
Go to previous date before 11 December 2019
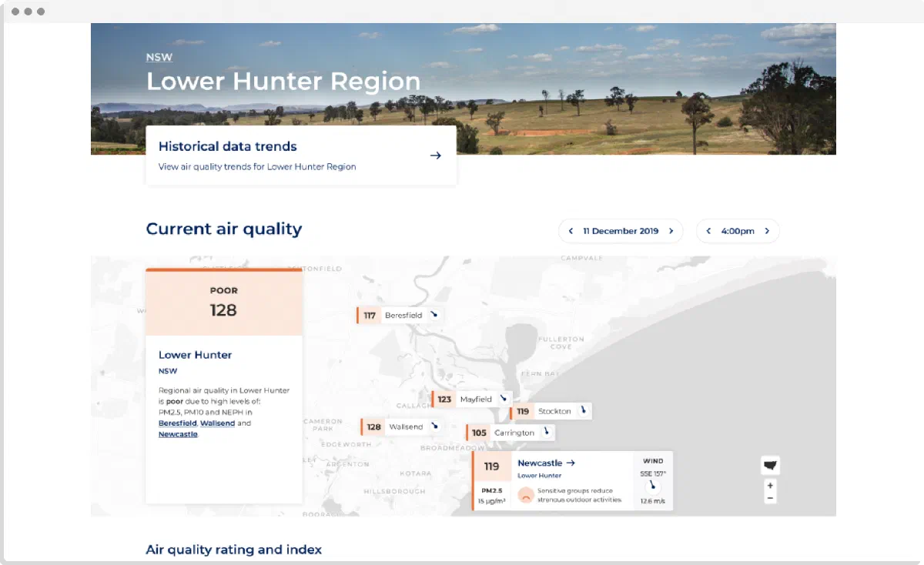coord(571,231)
